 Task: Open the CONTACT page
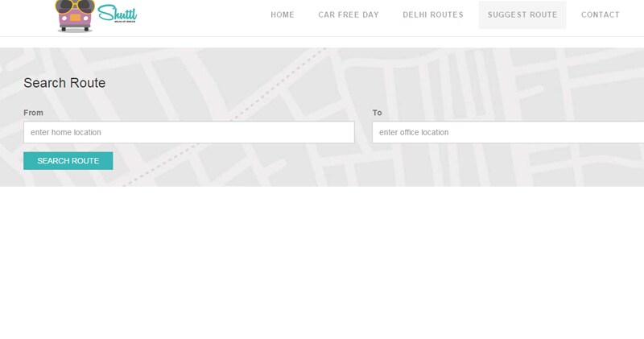click(x=601, y=14)
